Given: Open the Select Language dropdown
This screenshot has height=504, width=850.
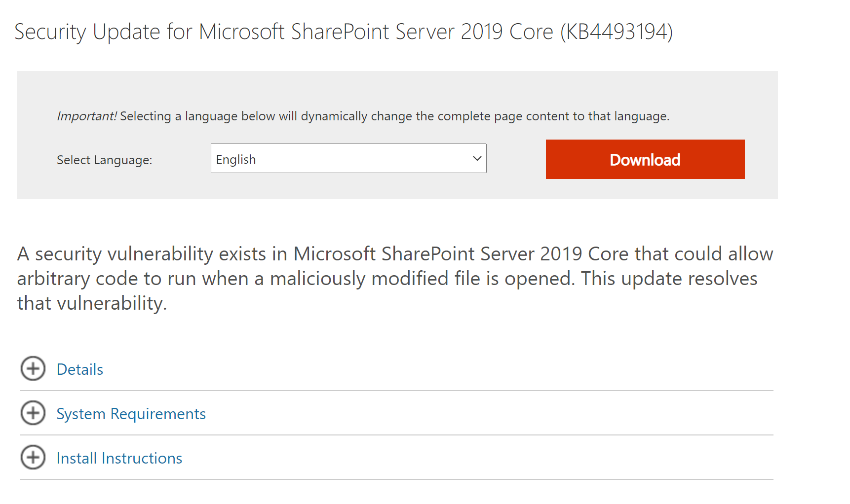Looking at the screenshot, I should click(x=348, y=158).
